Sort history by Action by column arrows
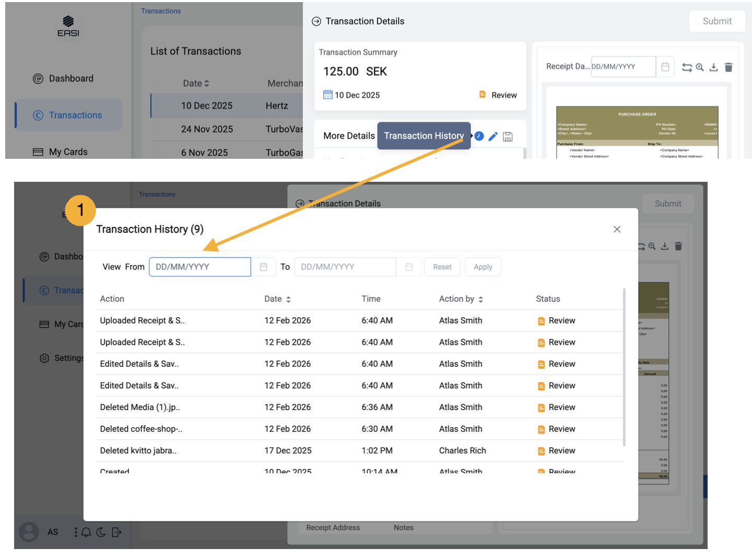This screenshot has height=560, width=752. [480, 299]
